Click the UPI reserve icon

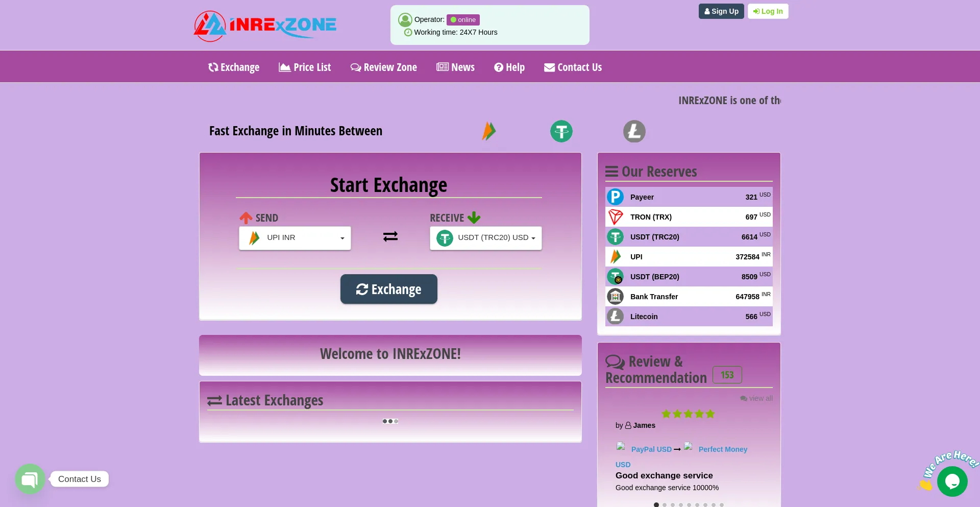click(615, 256)
